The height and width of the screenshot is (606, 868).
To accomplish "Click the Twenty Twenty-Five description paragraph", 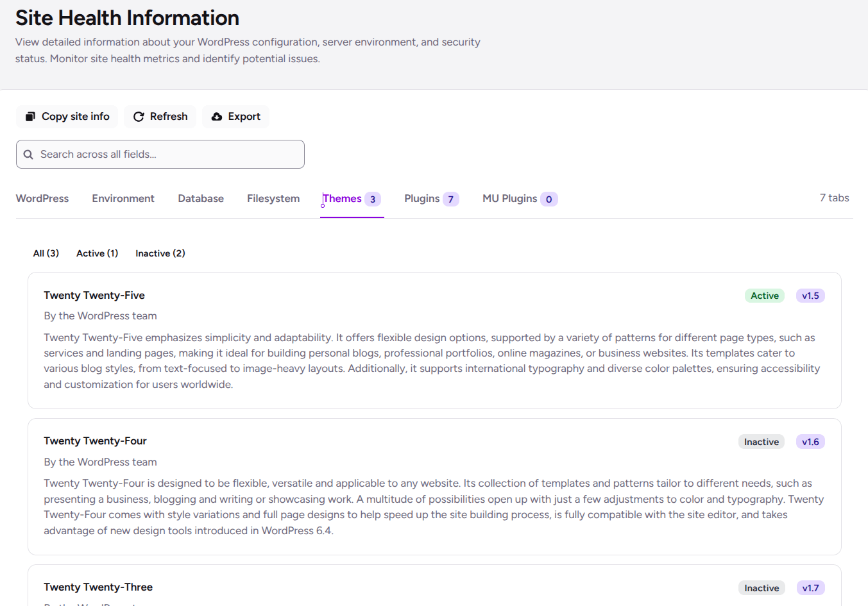I will pos(433,361).
